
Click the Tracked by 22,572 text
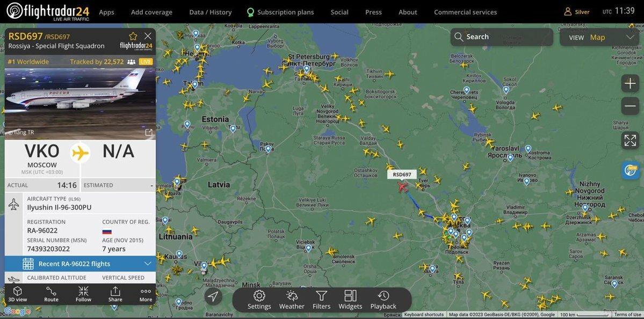[x=97, y=62]
